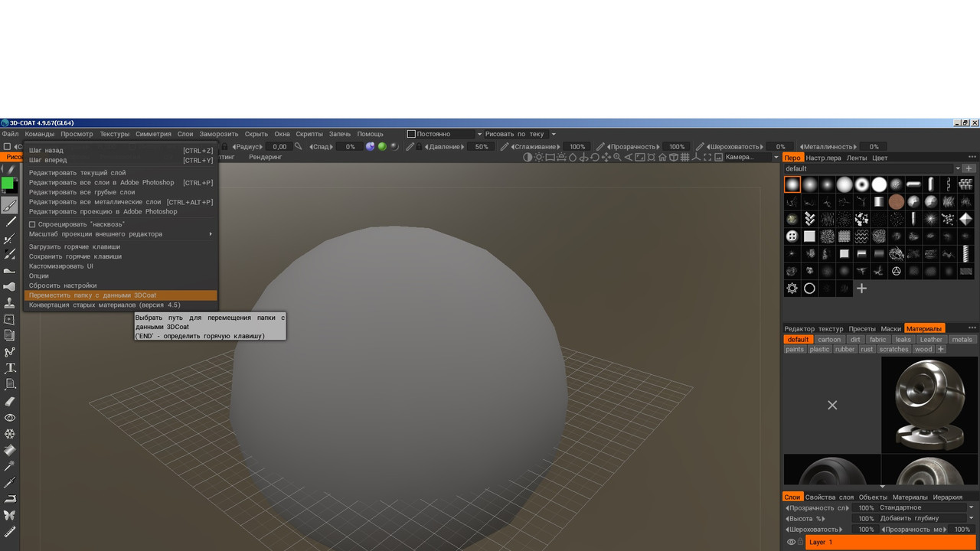Click the half-circle contrast shading icon
This screenshot has height=551, width=980.
point(527,157)
